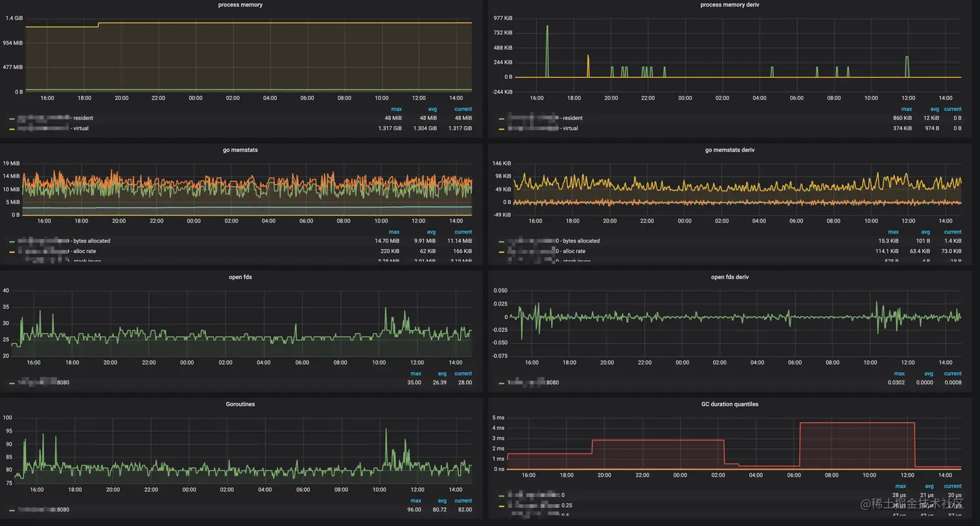Toggle the :8080 series in open fds legend
980x526 pixels.
43,383
